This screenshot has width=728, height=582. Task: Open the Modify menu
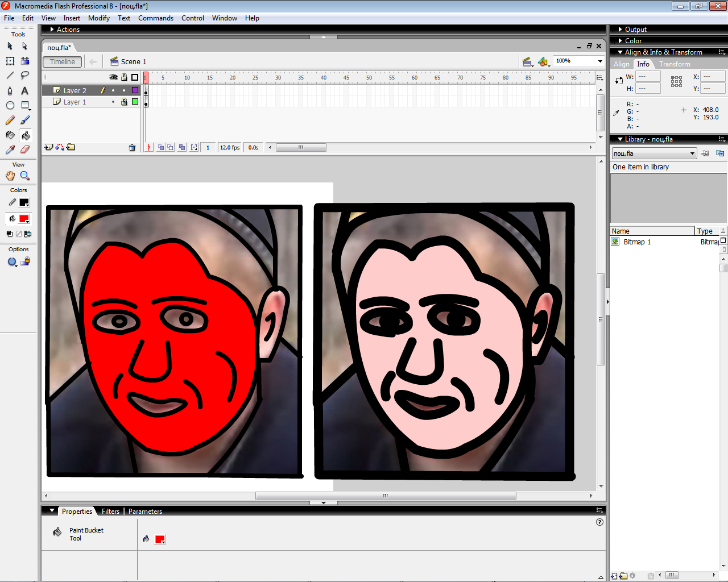pos(98,18)
